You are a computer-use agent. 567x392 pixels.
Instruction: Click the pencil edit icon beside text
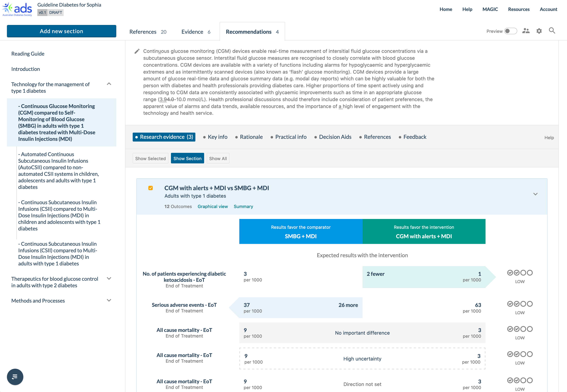(x=137, y=51)
